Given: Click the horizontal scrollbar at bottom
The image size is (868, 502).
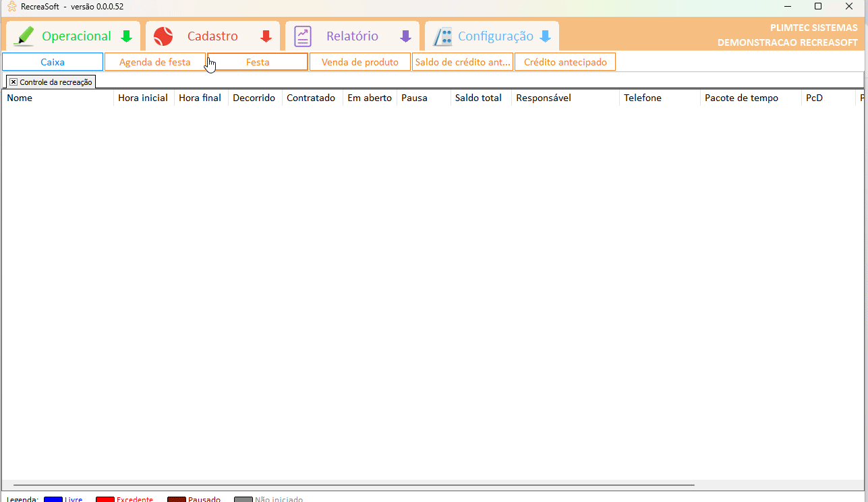Looking at the screenshot, I should point(353,484).
